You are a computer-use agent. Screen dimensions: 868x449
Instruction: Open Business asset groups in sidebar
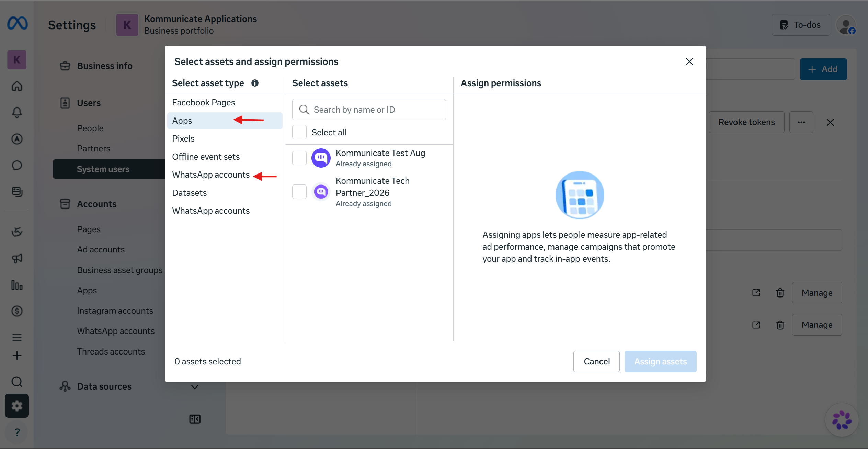tap(119, 270)
